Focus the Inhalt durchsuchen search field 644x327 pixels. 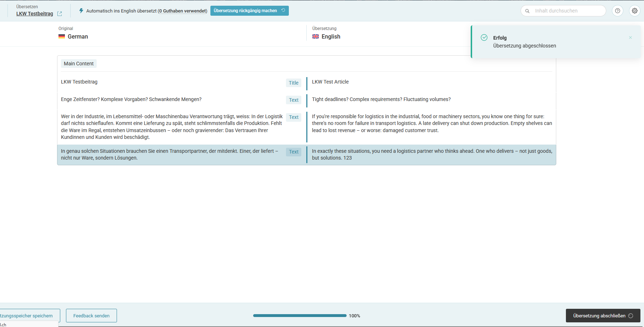[x=563, y=11]
